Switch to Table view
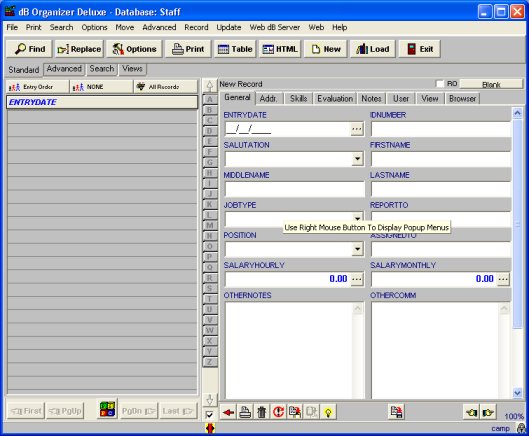This screenshot has height=436, width=529. click(235, 49)
